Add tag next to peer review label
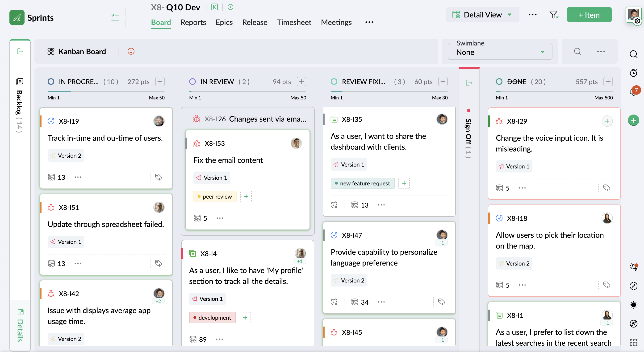This screenshot has width=644, height=352. tap(246, 196)
